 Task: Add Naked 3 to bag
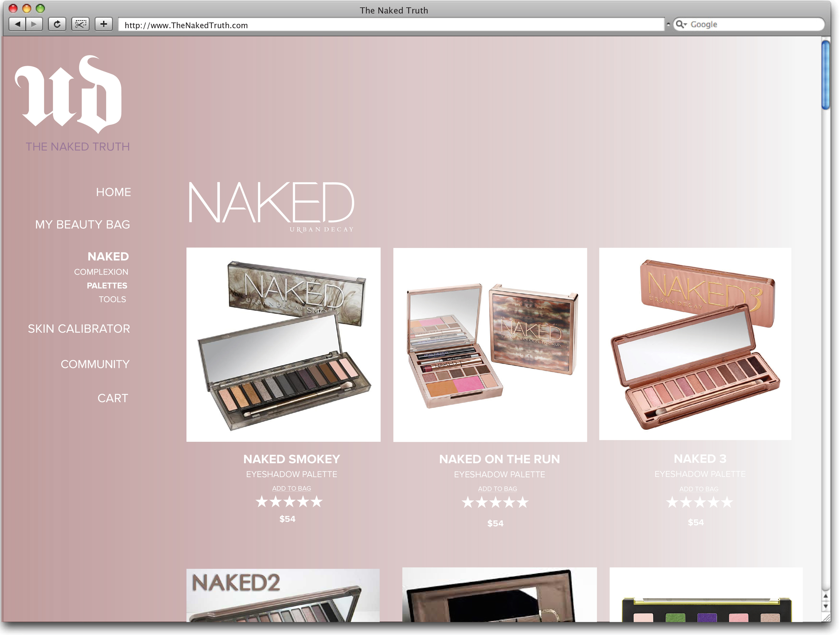click(699, 489)
